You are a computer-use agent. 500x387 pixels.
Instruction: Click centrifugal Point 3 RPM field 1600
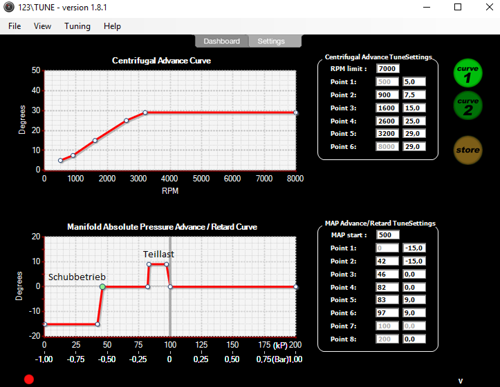click(x=387, y=108)
